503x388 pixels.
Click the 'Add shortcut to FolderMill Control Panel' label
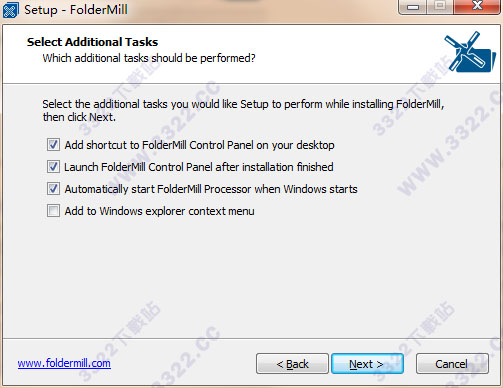(199, 145)
